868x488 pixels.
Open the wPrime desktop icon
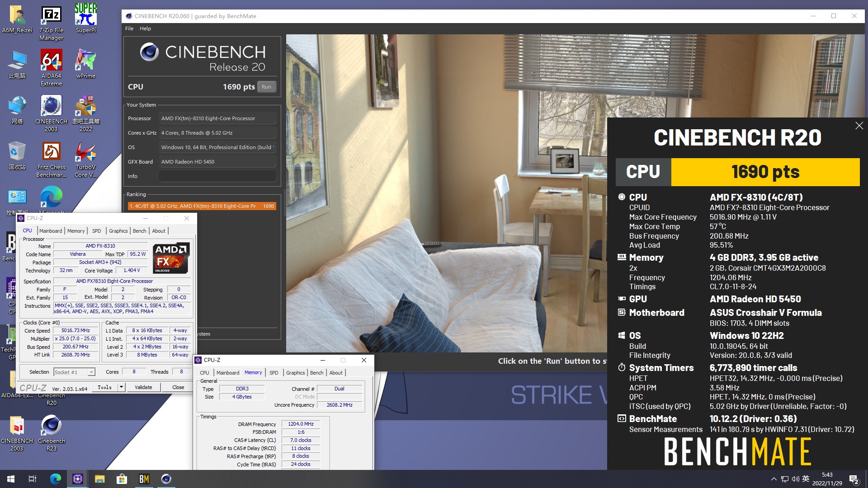(x=86, y=65)
